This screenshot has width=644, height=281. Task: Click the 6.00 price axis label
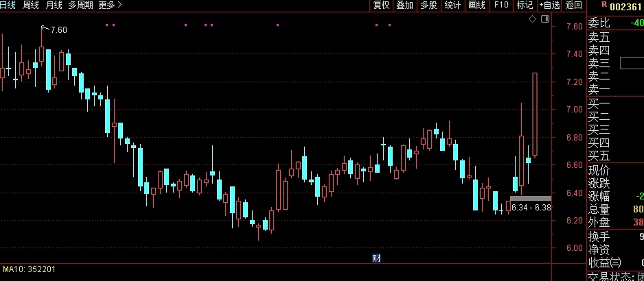(574, 248)
